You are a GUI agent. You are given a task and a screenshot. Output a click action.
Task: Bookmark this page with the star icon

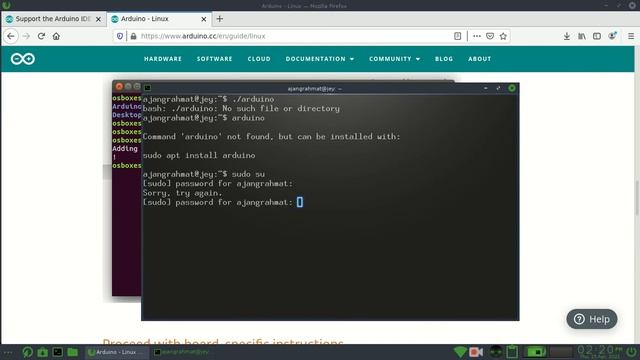[x=503, y=36]
